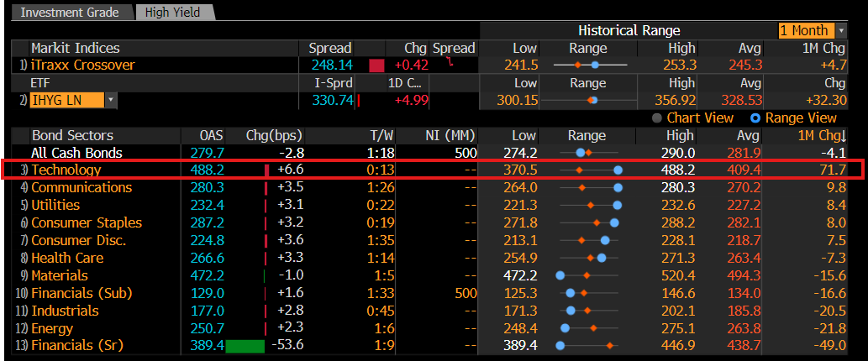Open the Materials bond sector
The width and height of the screenshot is (868, 361).
click(x=59, y=275)
